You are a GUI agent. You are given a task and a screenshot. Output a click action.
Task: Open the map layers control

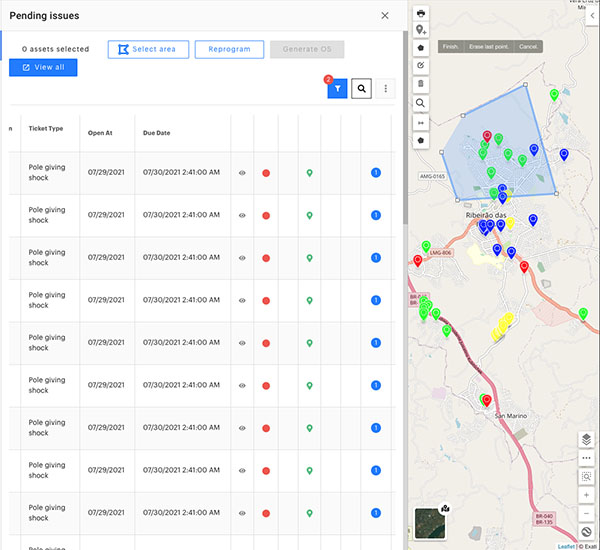(586, 439)
